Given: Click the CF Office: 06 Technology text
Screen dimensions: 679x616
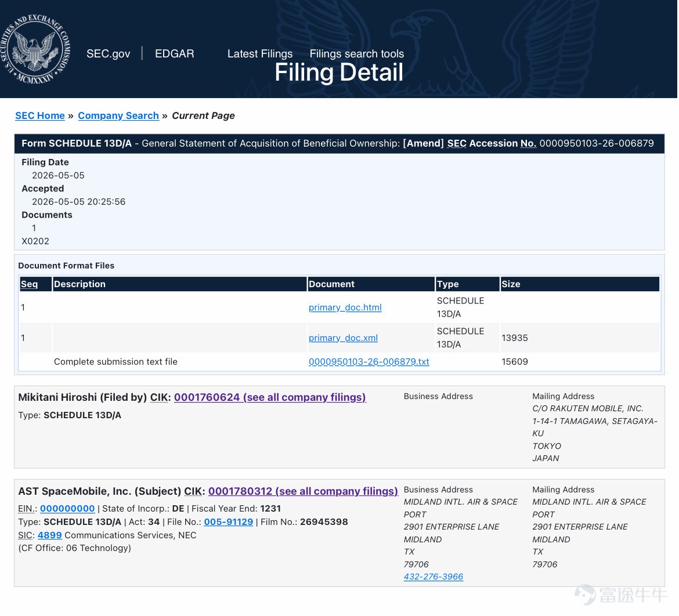Looking at the screenshot, I should [74, 548].
